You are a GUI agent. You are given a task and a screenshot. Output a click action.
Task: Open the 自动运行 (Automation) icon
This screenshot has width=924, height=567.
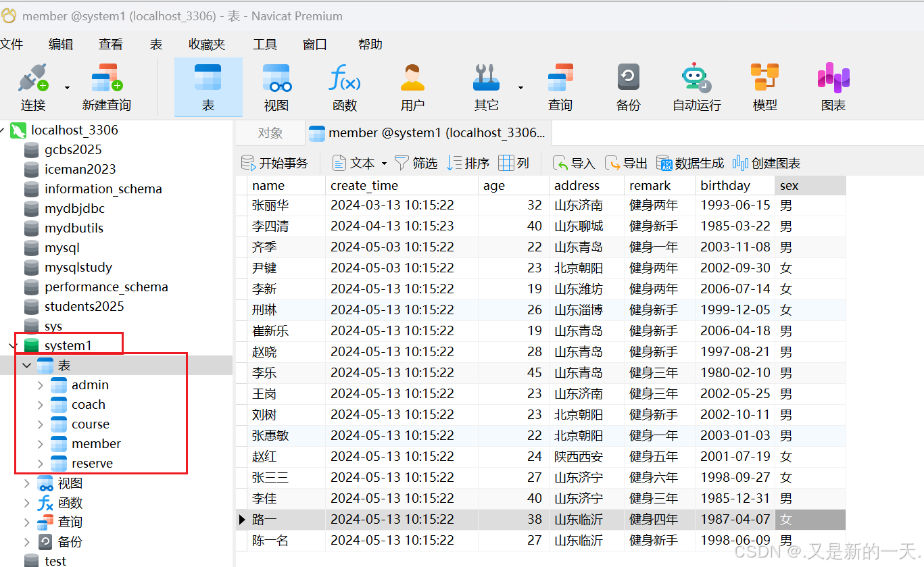696,87
